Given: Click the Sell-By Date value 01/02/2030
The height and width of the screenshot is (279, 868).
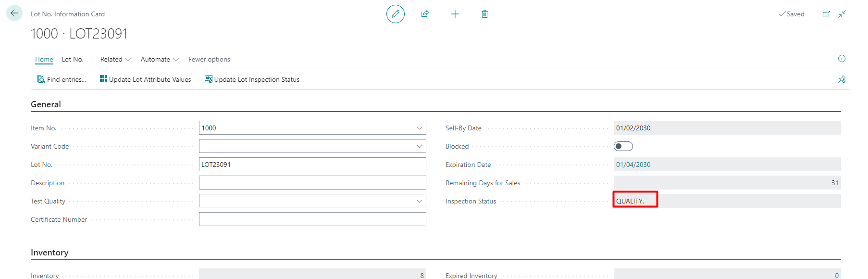Looking at the screenshot, I should click(x=633, y=128).
